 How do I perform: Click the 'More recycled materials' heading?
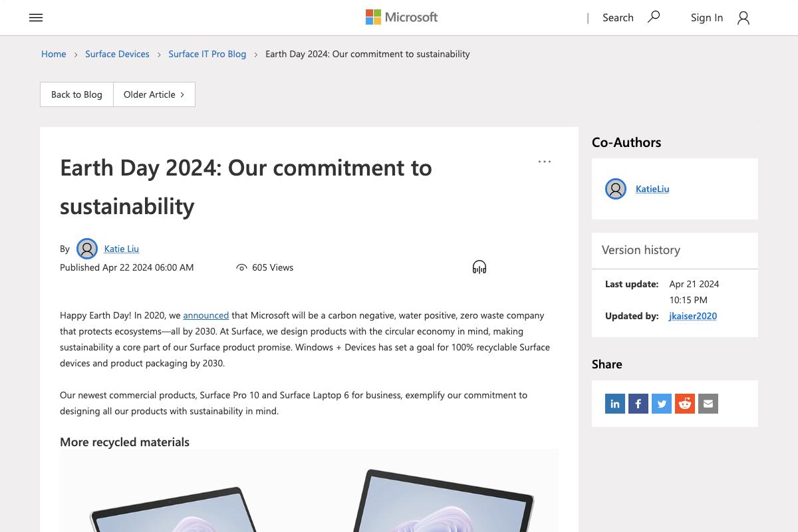click(x=124, y=442)
